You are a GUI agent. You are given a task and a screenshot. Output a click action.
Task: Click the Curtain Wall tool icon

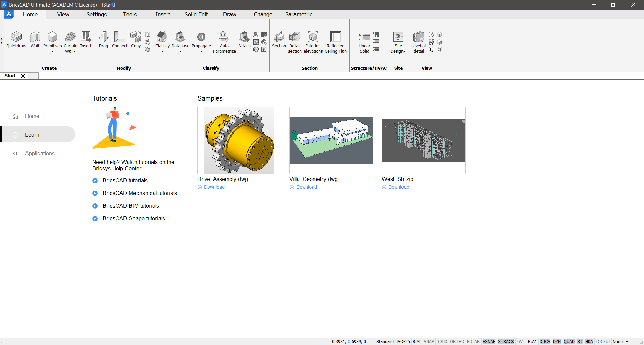[70, 37]
